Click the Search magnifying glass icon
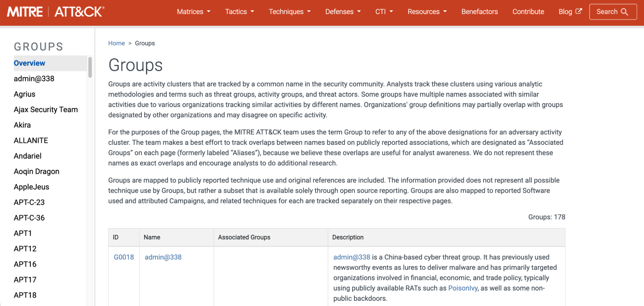The width and height of the screenshot is (644, 306). tap(624, 12)
